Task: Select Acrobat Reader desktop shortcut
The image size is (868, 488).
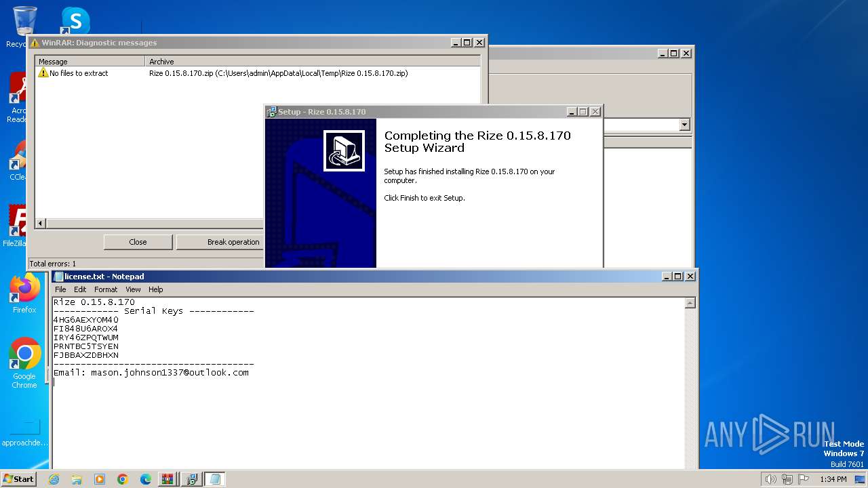Action: (18, 98)
